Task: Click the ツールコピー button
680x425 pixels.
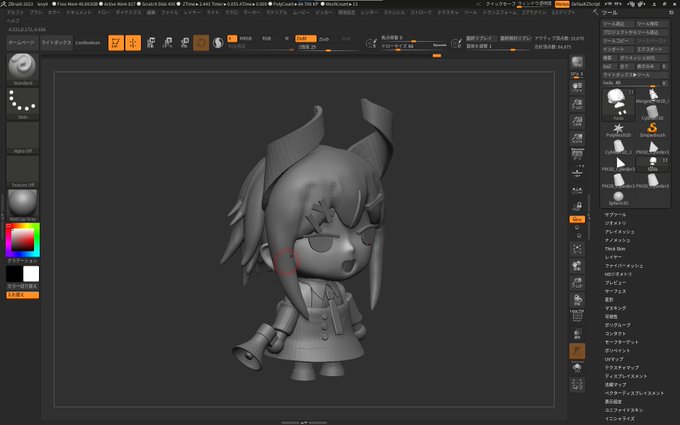Action: point(618,41)
